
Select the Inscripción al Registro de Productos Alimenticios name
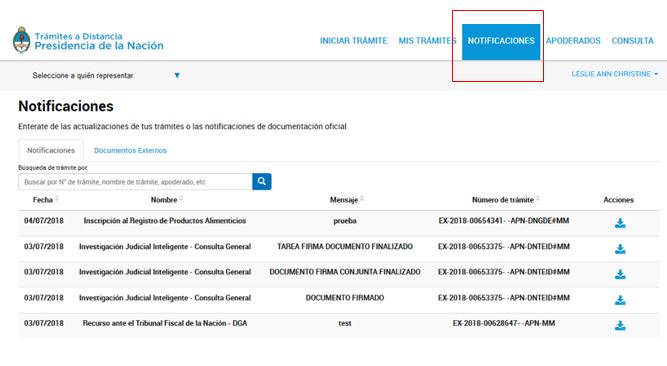click(x=165, y=220)
